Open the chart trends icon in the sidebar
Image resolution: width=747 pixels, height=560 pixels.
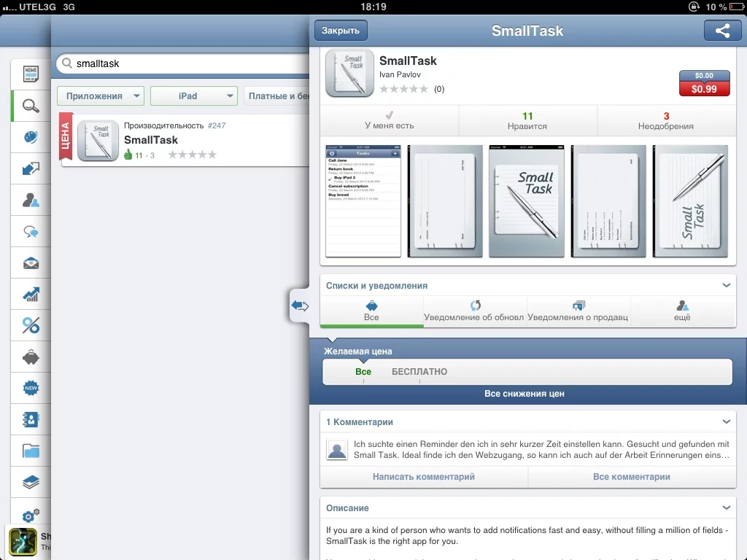[x=31, y=295]
